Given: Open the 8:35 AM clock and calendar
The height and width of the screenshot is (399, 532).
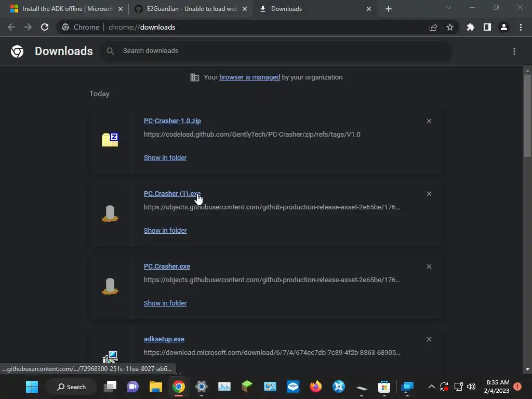Looking at the screenshot, I should (x=497, y=387).
